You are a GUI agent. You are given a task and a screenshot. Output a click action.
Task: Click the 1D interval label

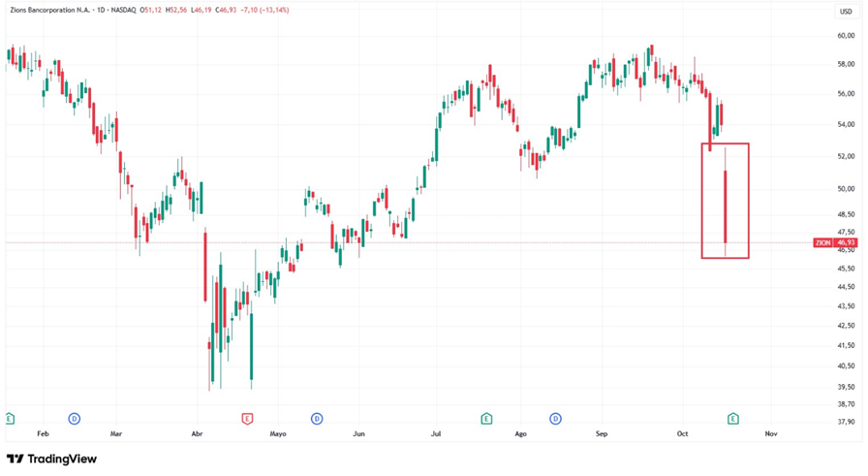100,11
